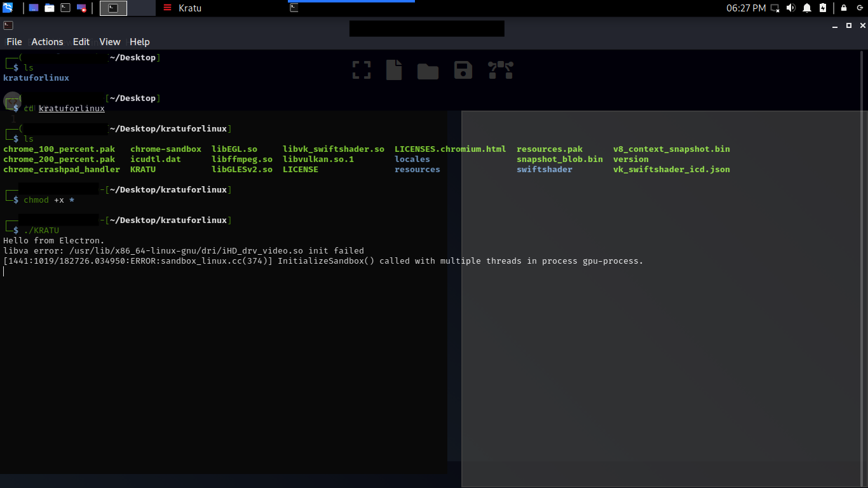Open the volume control tray icon
The image size is (868, 488).
point(791,8)
